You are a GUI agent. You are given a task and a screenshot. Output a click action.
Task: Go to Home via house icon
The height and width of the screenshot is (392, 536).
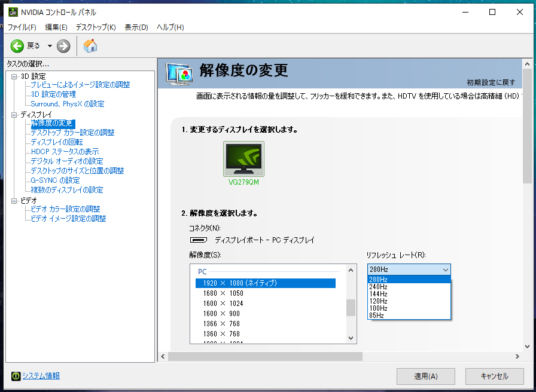pyautogui.click(x=90, y=46)
